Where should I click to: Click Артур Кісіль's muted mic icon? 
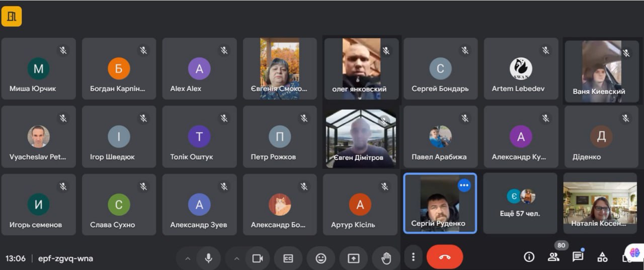pos(385,187)
